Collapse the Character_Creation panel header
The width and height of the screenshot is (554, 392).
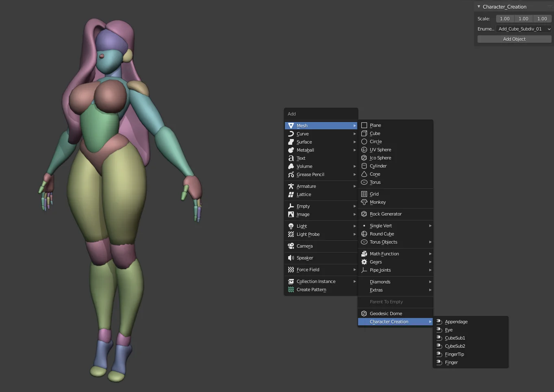coord(478,7)
